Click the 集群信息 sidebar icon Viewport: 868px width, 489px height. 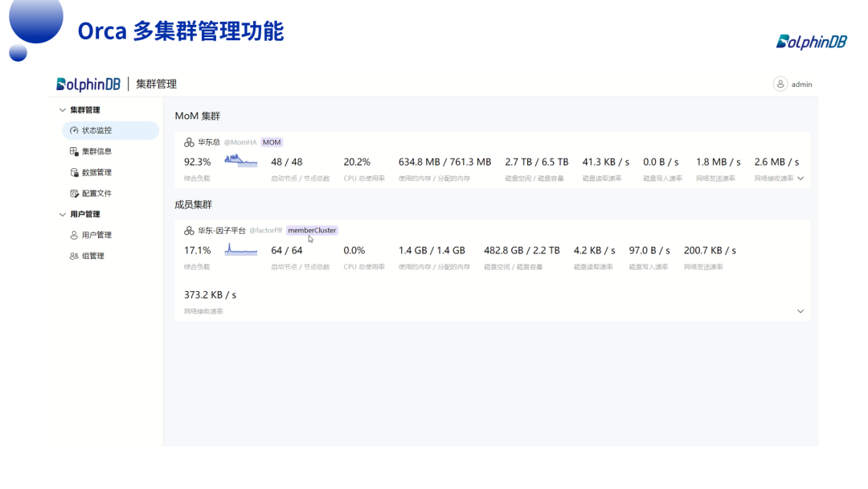(74, 151)
